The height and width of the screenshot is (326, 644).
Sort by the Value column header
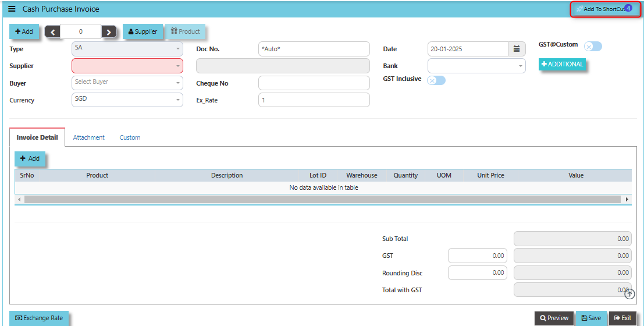click(x=576, y=175)
